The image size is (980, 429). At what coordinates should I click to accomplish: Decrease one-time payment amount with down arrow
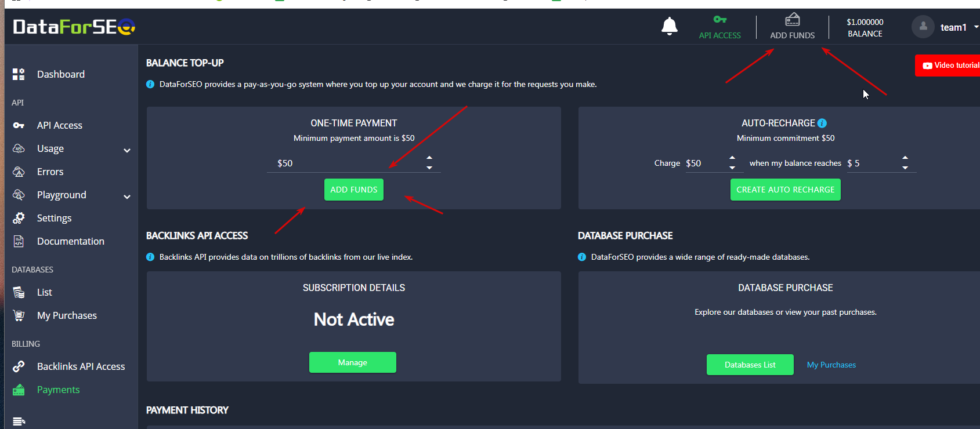(x=429, y=168)
